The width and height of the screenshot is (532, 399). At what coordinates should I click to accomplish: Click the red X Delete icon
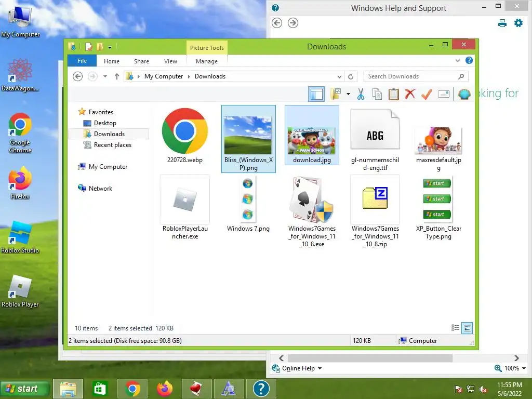point(410,94)
